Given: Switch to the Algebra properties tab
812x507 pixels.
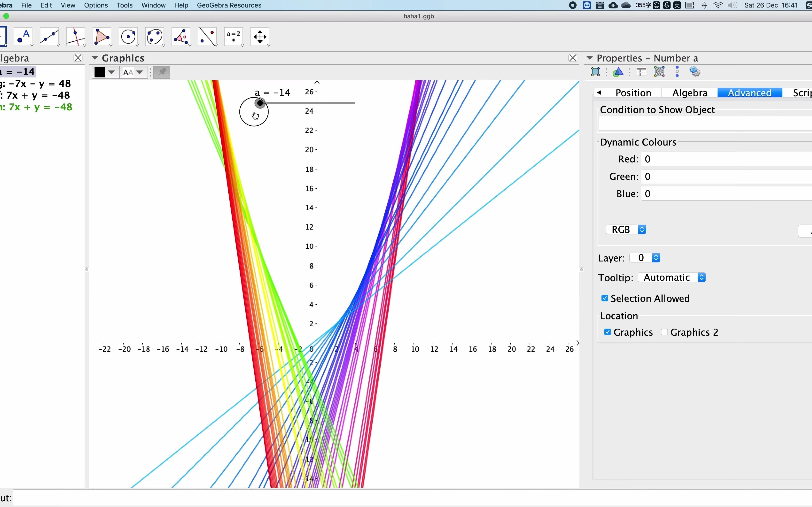Looking at the screenshot, I should pyautogui.click(x=689, y=92).
